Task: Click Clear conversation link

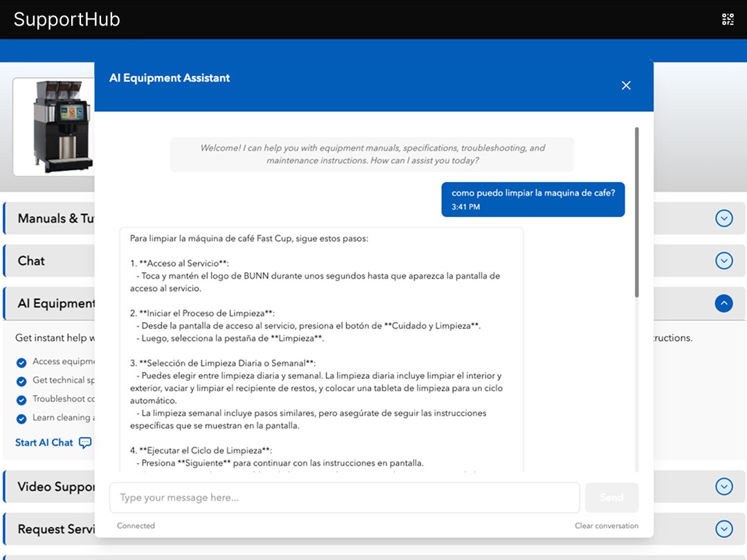Action: click(607, 525)
